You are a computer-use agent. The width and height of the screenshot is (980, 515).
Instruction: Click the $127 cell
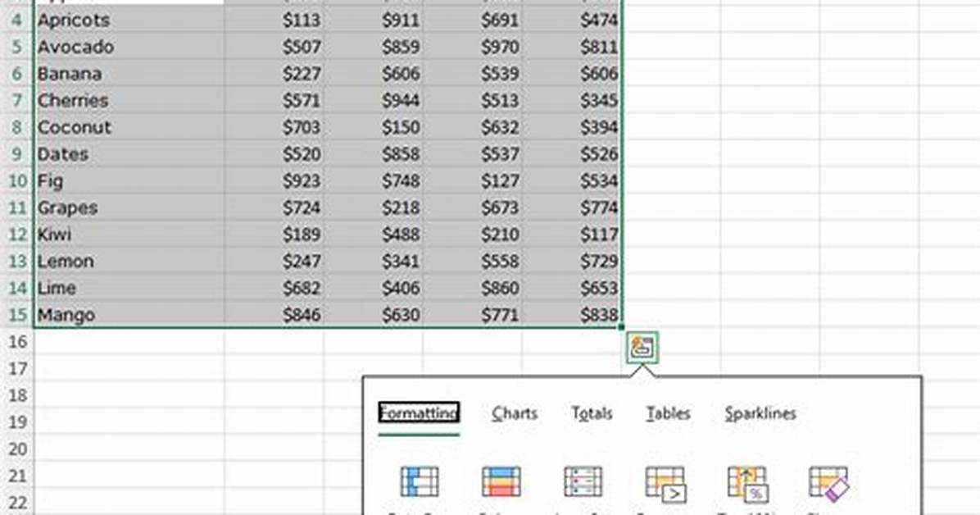point(473,181)
